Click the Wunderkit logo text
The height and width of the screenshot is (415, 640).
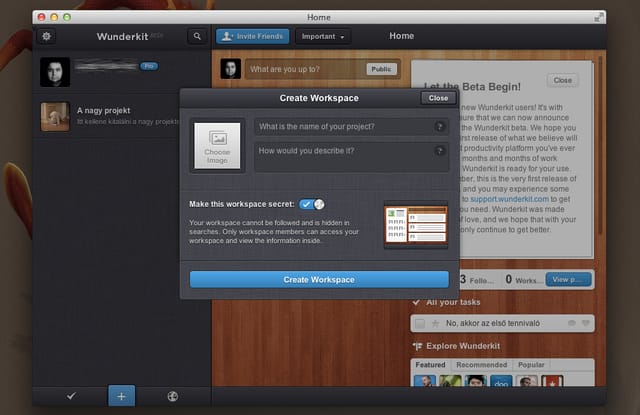tap(122, 37)
